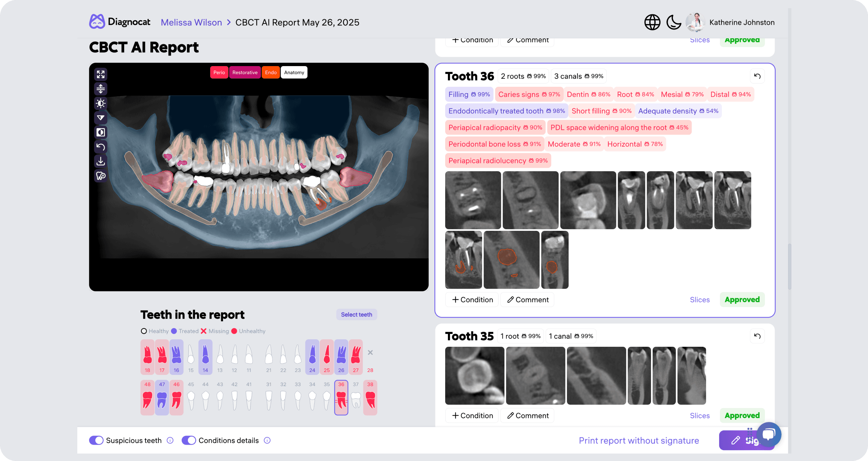Open Slices for Tooth 35
Viewport: 868px width, 461px height.
(700, 416)
